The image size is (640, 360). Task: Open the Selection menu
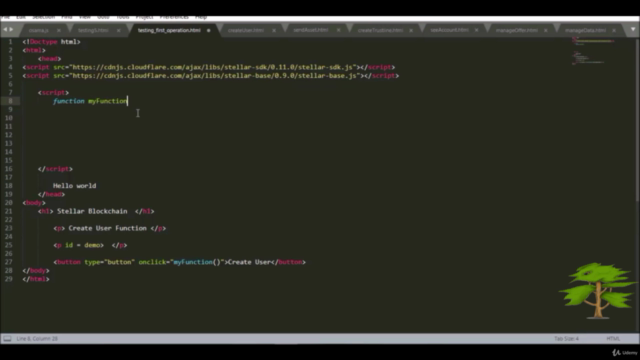(44, 17)
